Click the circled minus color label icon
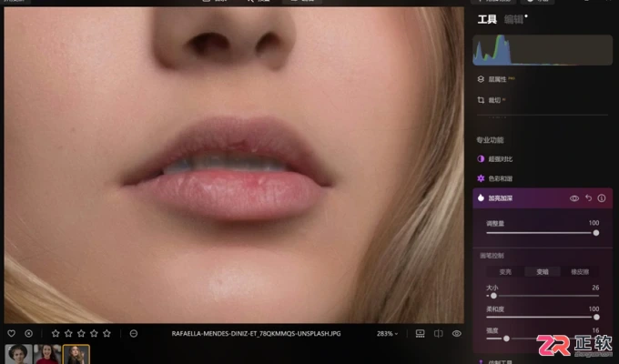The width and height of the screenshot is (619, 364). [x=134, y=334]
